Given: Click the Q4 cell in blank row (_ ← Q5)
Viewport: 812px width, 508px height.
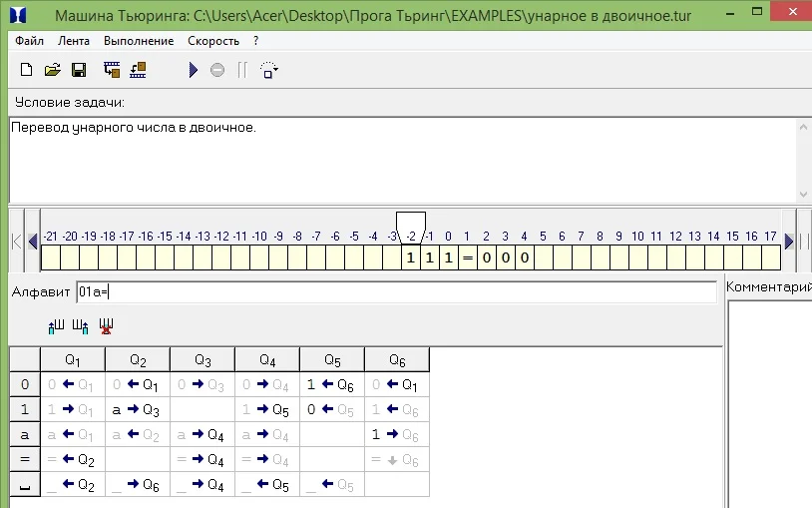Looking at the screenshot, I should click(x=267, y=484).
